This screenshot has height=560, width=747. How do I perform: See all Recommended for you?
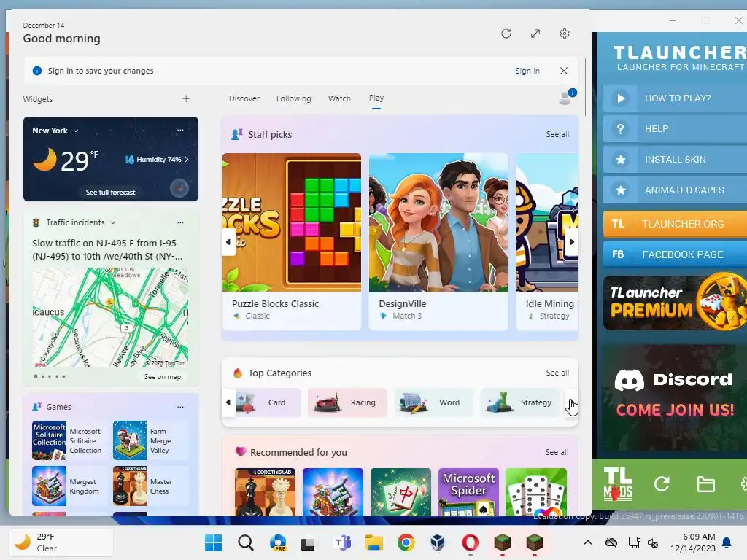[557, 452]
